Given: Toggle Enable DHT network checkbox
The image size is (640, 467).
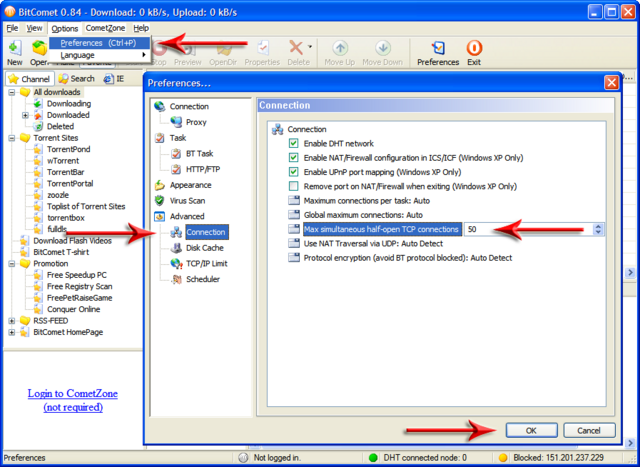Looking at the screenshot, I should (x=293, y=143).
